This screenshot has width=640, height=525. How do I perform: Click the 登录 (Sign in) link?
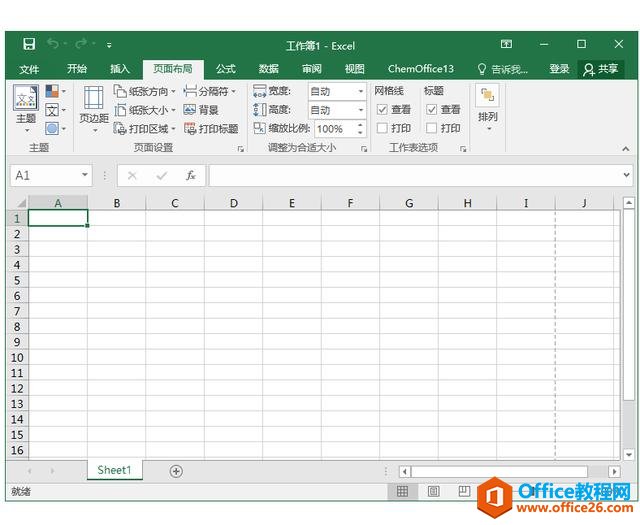click(559, 69)
